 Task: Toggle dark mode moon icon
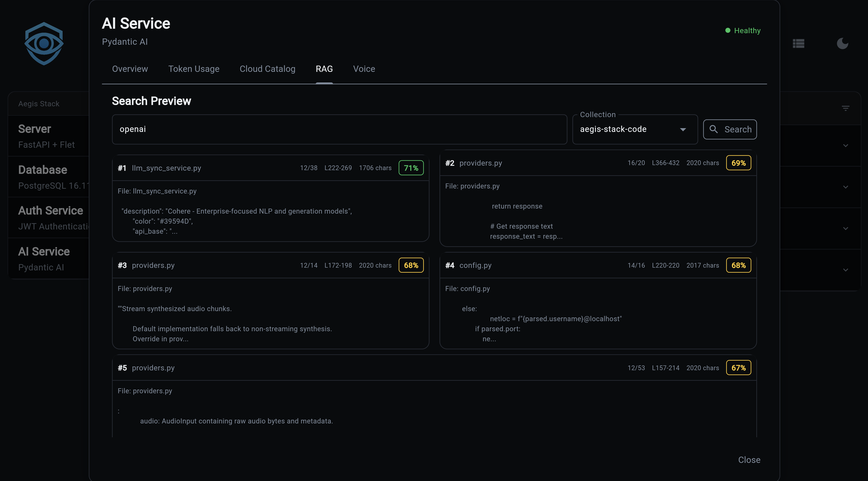click(842, 43)
